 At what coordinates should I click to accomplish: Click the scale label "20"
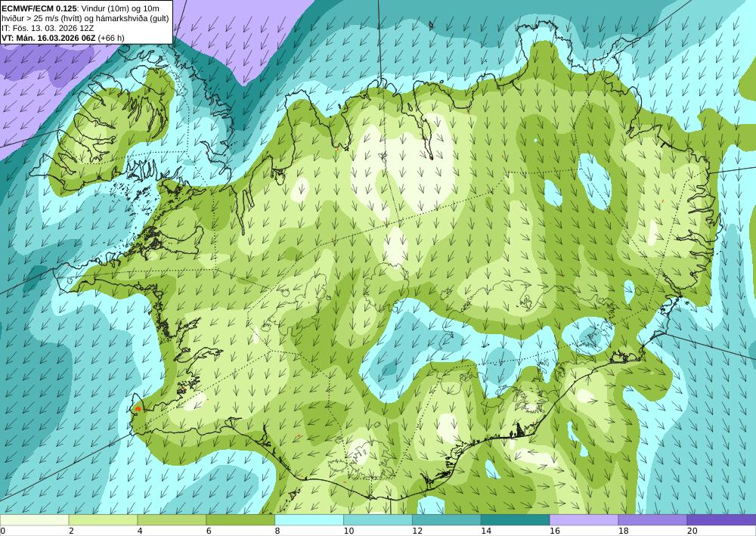pos(692,531)
